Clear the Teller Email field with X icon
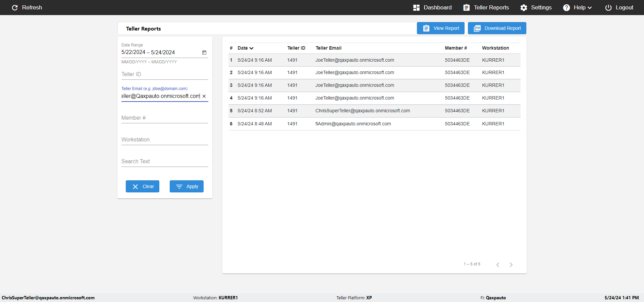The width and height of the screenshot is (644, 302). [204, 96]
